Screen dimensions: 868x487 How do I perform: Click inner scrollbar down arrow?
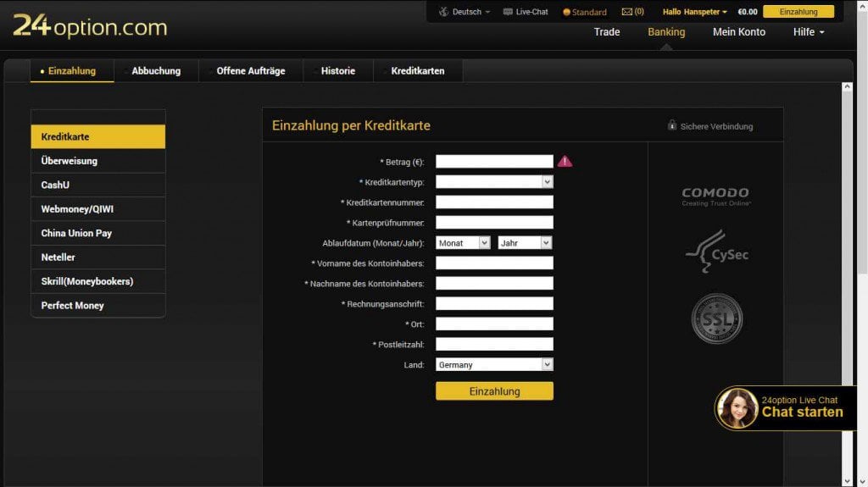[x=847, y=481]
